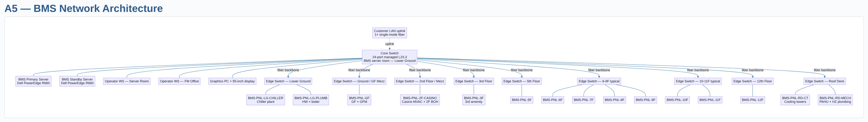The image size is (868, 122).
Task: Select the BMS-PNL-LG-PLUMB panel node
Action: click(311, 100)
